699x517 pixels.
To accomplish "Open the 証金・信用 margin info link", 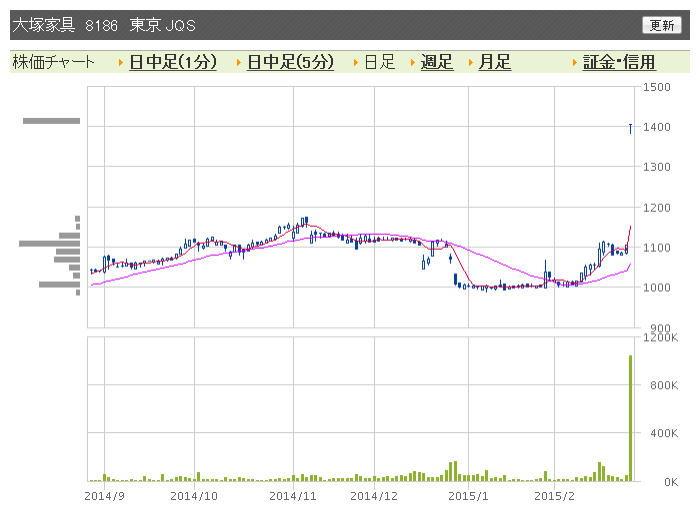I will click(x=619, y=62).
